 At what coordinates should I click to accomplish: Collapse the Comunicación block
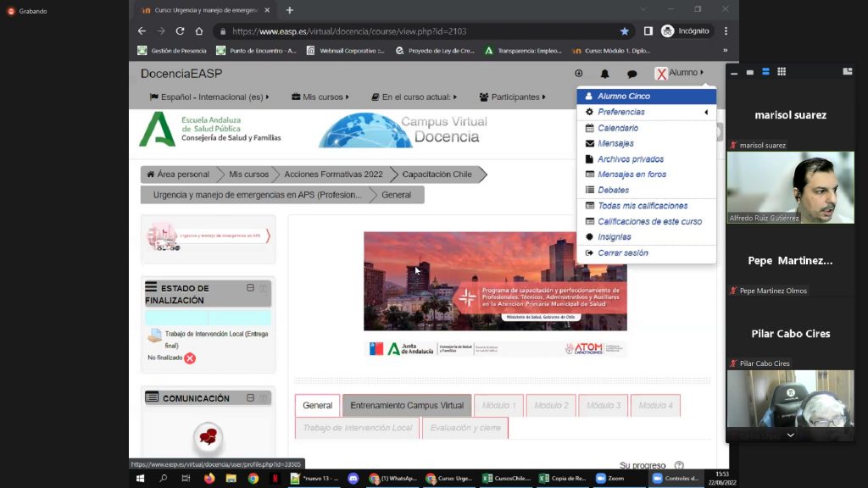[250, 397]
